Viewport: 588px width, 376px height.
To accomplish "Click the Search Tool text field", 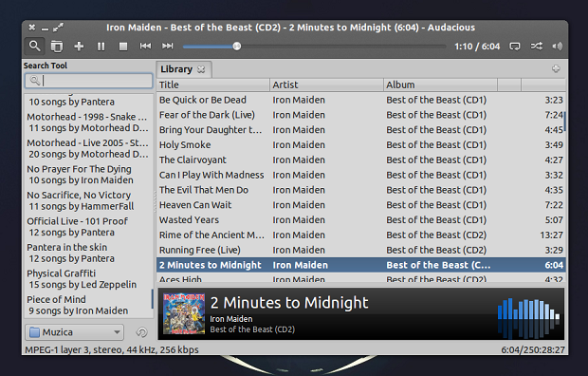I will click(89, 81).
